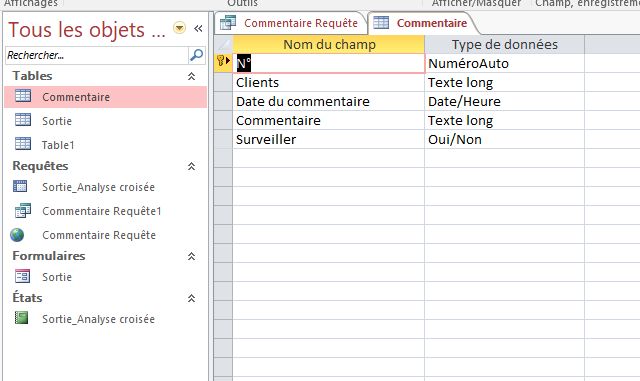Image resolution: width=640 pixels, height=381 pixels.
Task: Select the Commentaire table in navigation pane
Action: coord(106,97)
